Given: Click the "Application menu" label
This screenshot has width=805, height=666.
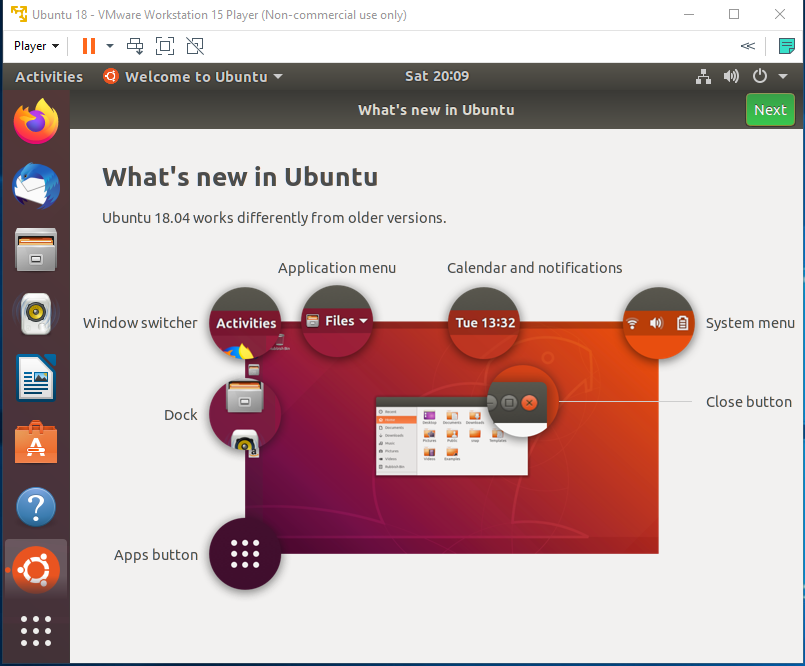Looking at the screenshot, I should coord(337,268).
